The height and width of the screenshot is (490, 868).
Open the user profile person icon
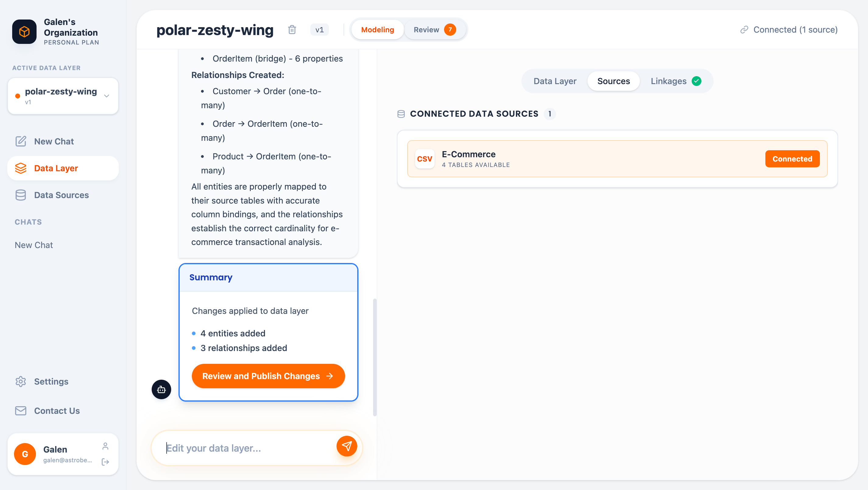105,446
